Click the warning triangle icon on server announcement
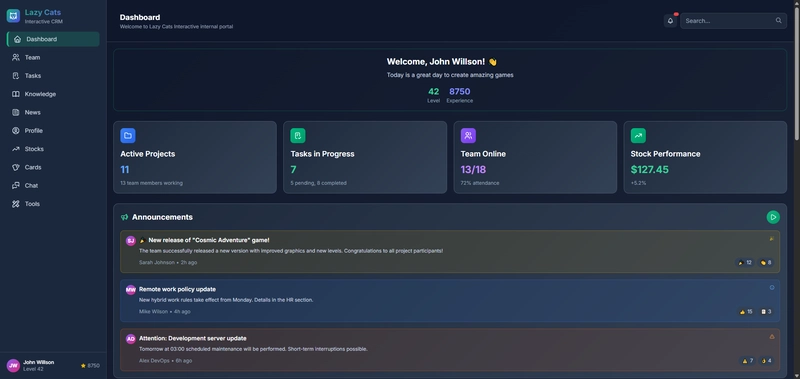This screenshot has width=800, height=379. click(x=772, y=337)
